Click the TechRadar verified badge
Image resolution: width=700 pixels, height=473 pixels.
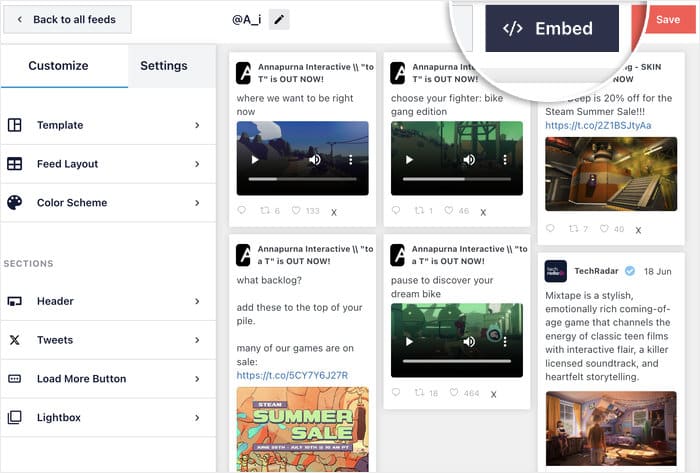(x=630, y=271)
